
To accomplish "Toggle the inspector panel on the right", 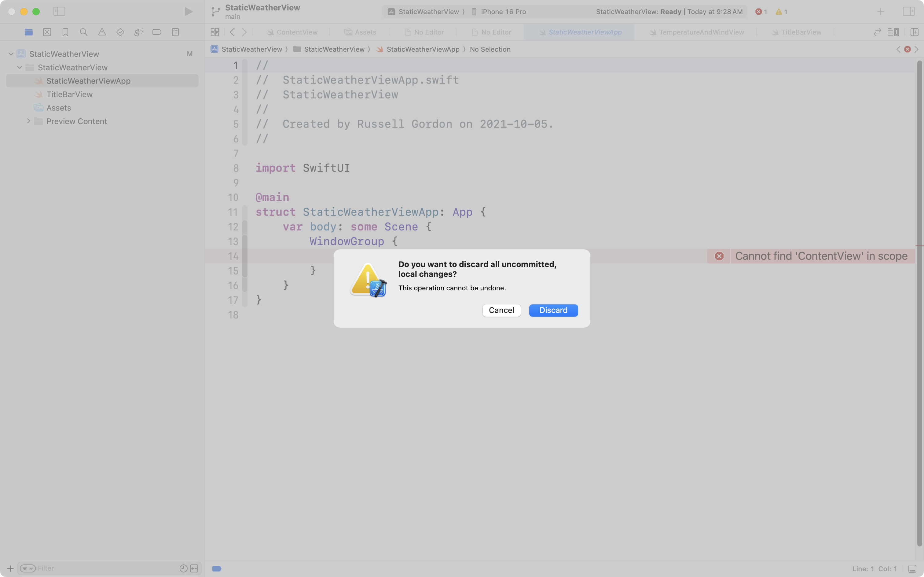I will (x=908, y=11).
